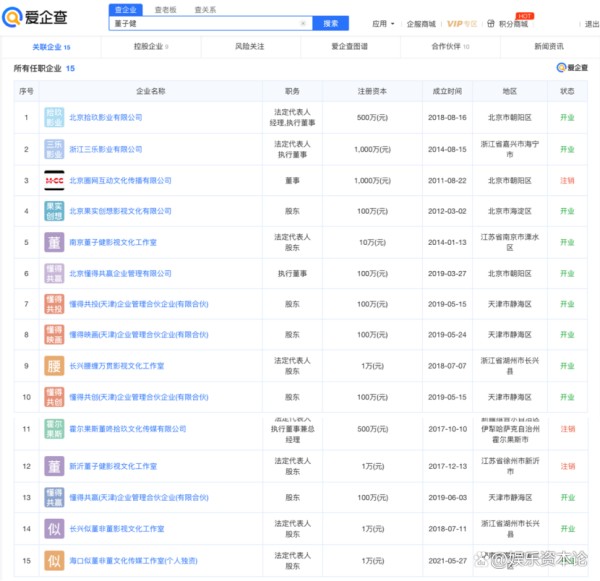Open orange 腰 logo of 长兴腰缠万贯影视文化工作室

click(54, 366)
